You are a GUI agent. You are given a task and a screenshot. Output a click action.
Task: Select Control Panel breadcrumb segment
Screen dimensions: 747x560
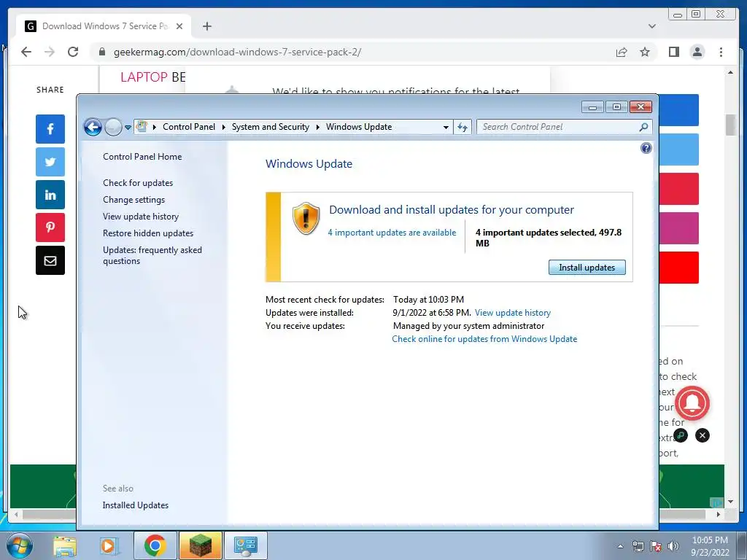(x=189, y=127)
